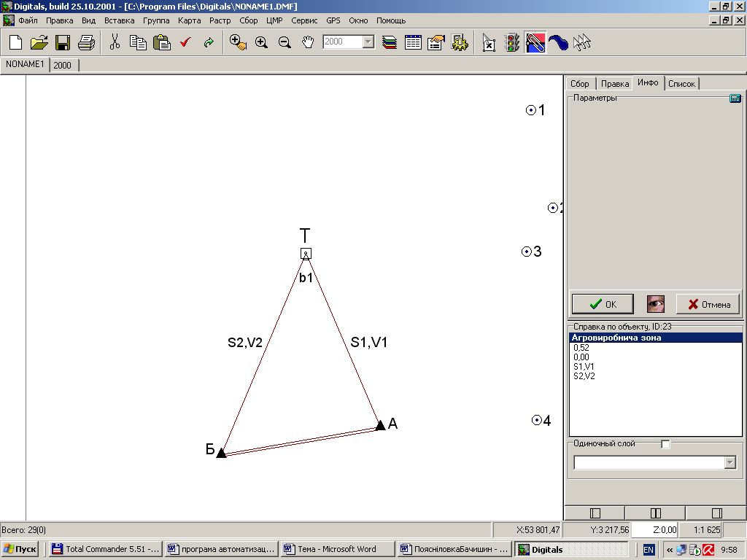747x560 pixels.
Task: Open the table grid icon
Action: pos(413,43)
